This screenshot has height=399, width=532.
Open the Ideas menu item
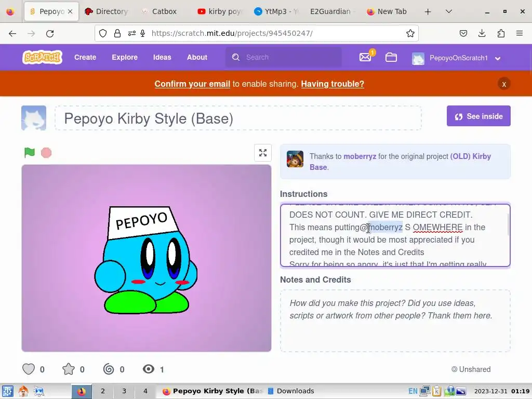[x=162, y=57]
